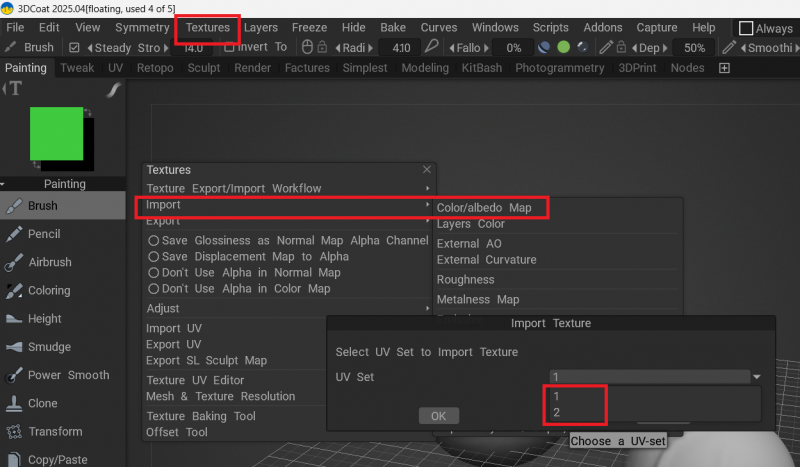Viewport: 800px width, 467px height.
Task: Activate the Smudge tool
Action: coord(49,347)
